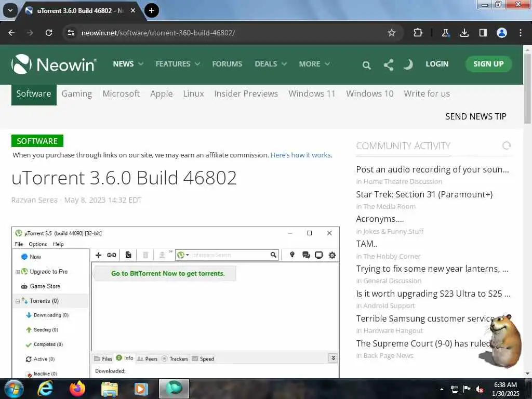
Task: Open the FORUMS link
Action: 228,64
